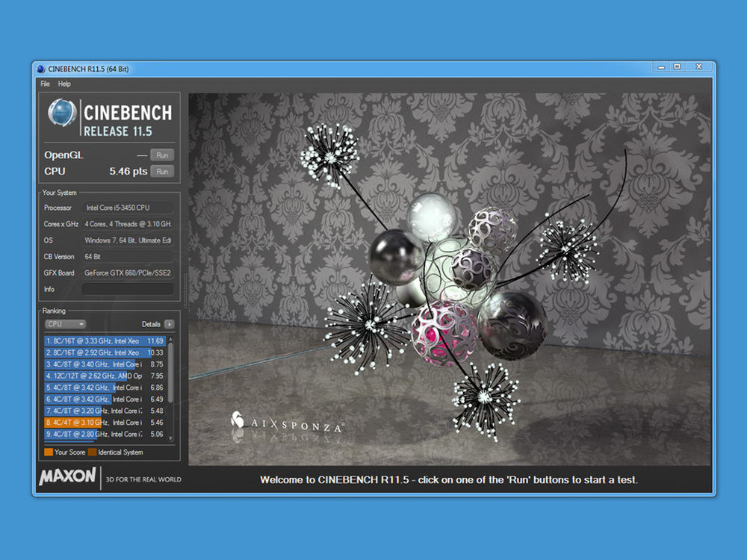Open the File menu
This screenshot has height=560, width=747.
pos(46,84)
